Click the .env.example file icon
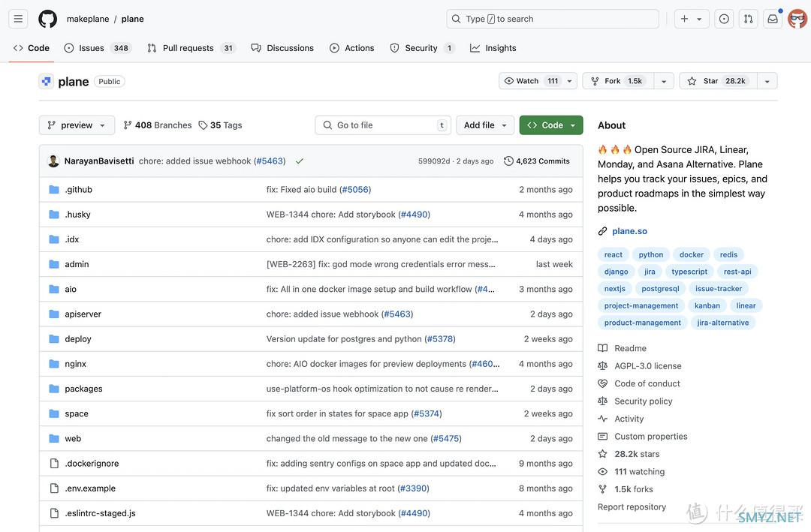 (x=54, y=488)
